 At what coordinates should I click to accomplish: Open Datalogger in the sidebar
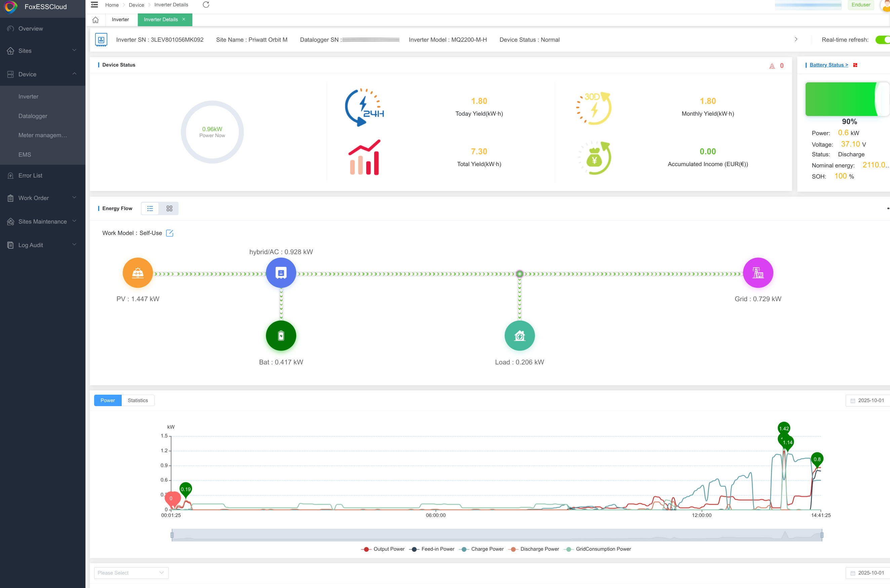pos(33,116)
